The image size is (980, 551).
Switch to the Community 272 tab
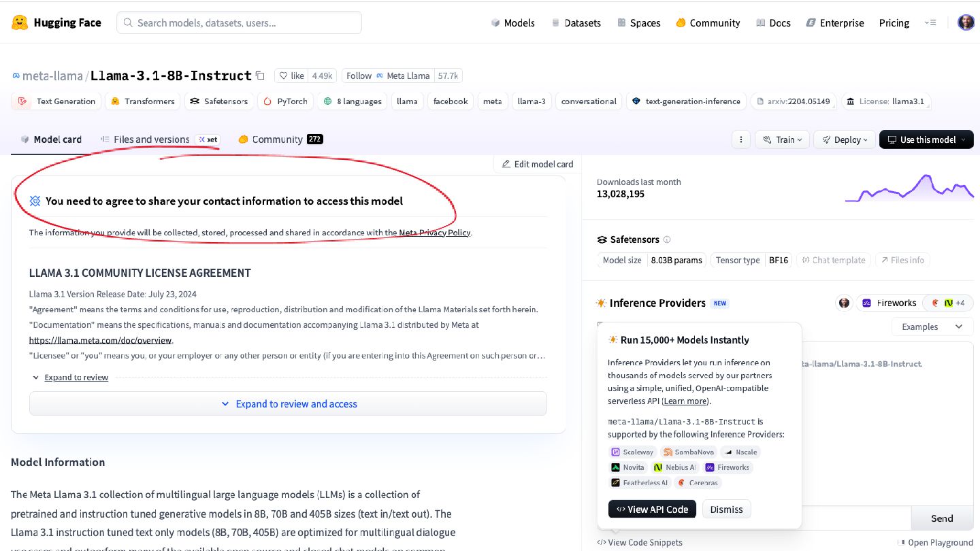[280, 139]
